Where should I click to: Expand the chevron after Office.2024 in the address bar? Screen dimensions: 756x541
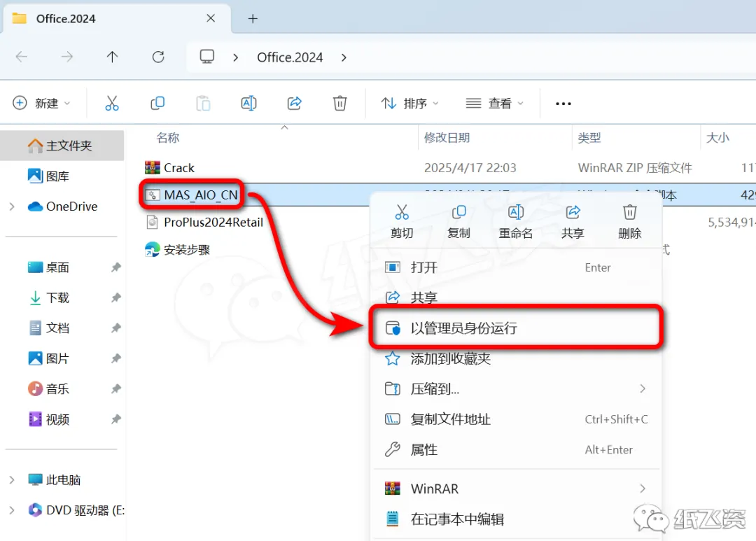pyautogui.click(x=344, y=57)
